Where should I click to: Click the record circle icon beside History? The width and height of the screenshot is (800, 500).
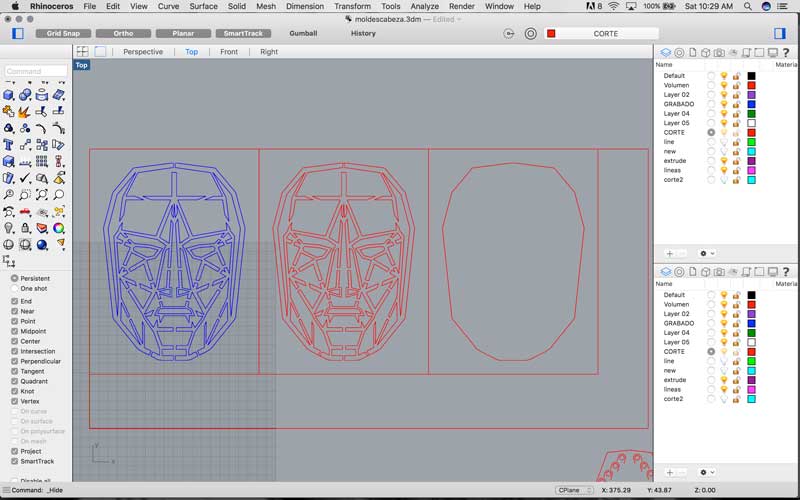(531, 34)
